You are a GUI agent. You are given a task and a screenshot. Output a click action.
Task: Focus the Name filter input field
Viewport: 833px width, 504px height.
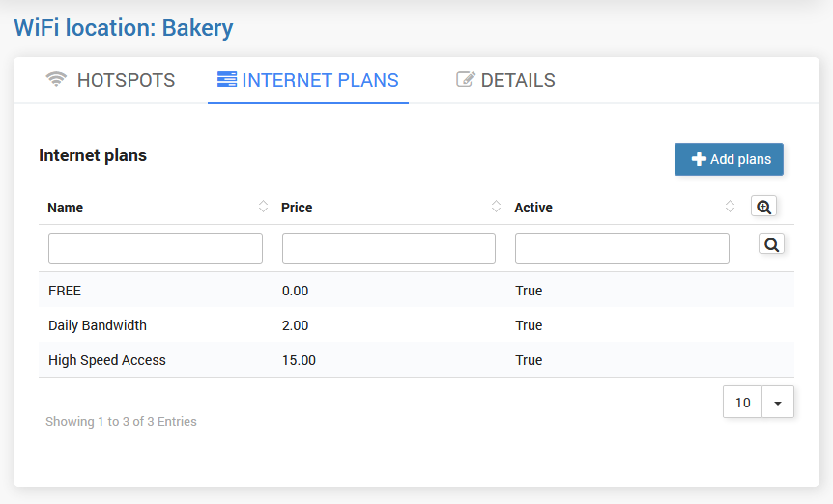coord(156,248)
